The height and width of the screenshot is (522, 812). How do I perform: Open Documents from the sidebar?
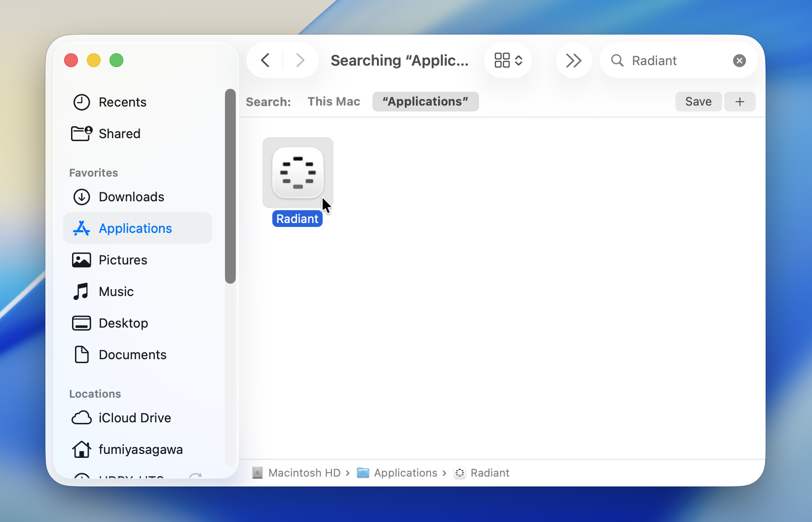pos(132,355)
